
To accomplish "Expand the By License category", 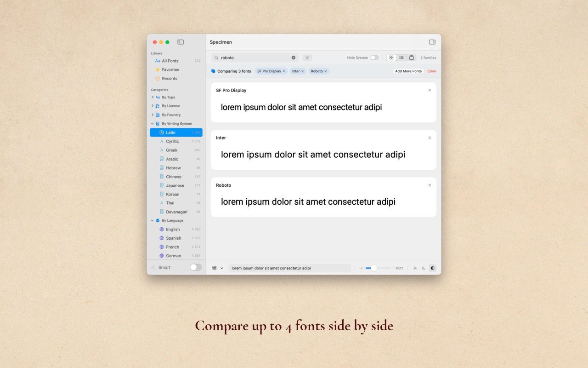I will (x=153, y=106).
